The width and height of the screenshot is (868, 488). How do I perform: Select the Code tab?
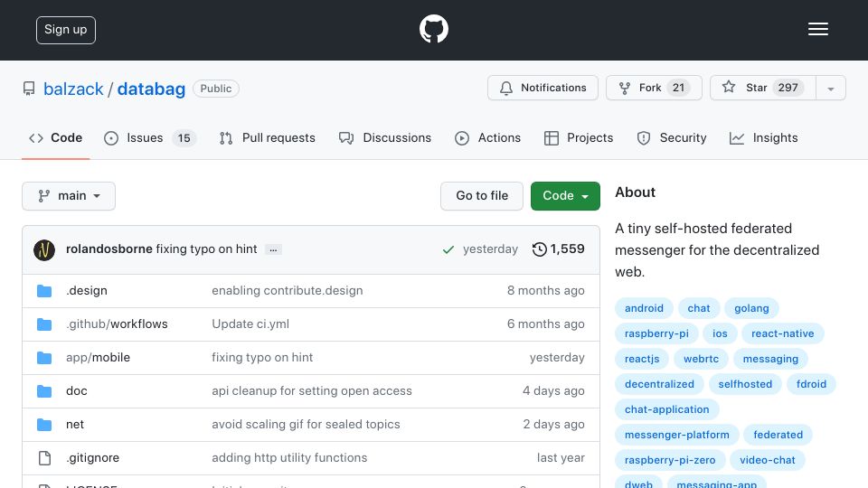click(56, 137)
